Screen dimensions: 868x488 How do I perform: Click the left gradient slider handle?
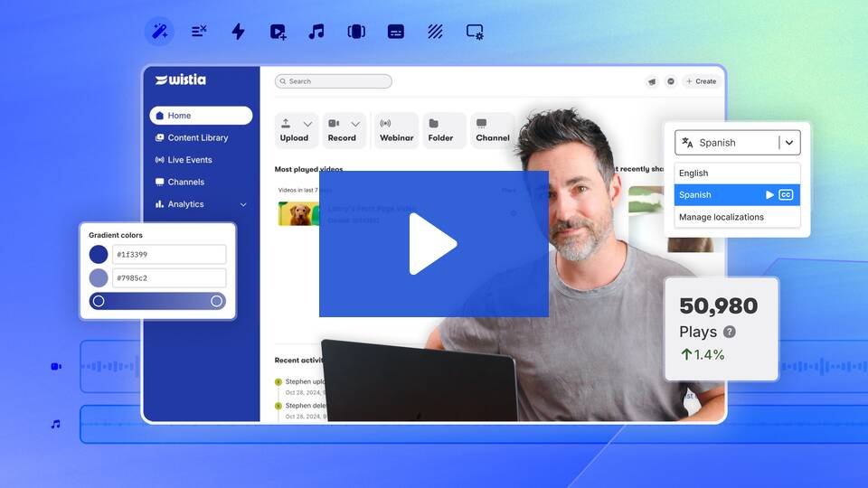click(99, 301)
